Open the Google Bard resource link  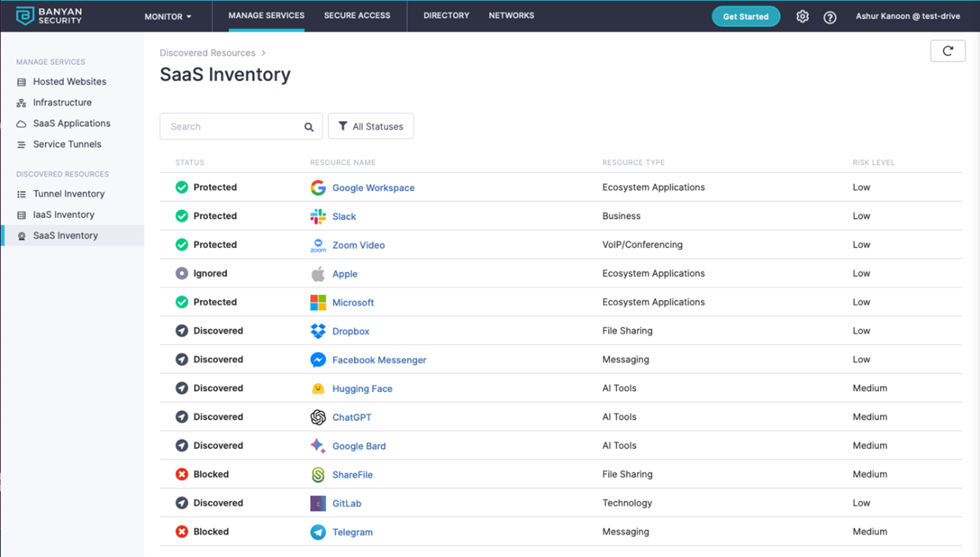click(359, 446)
